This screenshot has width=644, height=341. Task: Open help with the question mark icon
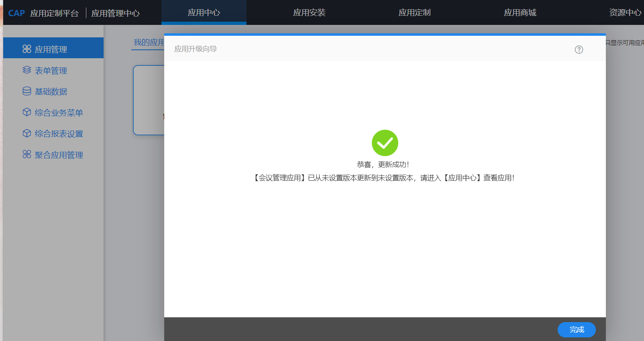(x=579, y=49)
